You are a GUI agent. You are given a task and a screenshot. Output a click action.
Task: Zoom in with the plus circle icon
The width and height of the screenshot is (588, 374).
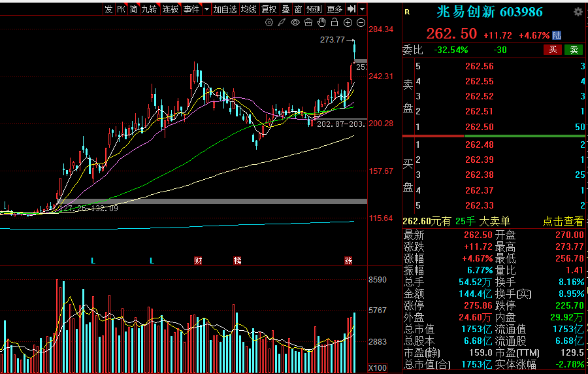coord(348,23)
